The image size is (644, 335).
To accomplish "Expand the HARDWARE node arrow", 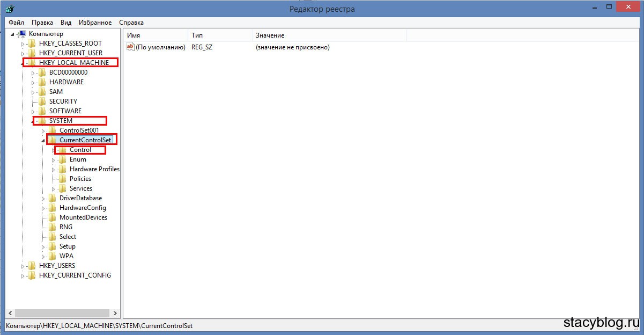I will tap(33, 82).
